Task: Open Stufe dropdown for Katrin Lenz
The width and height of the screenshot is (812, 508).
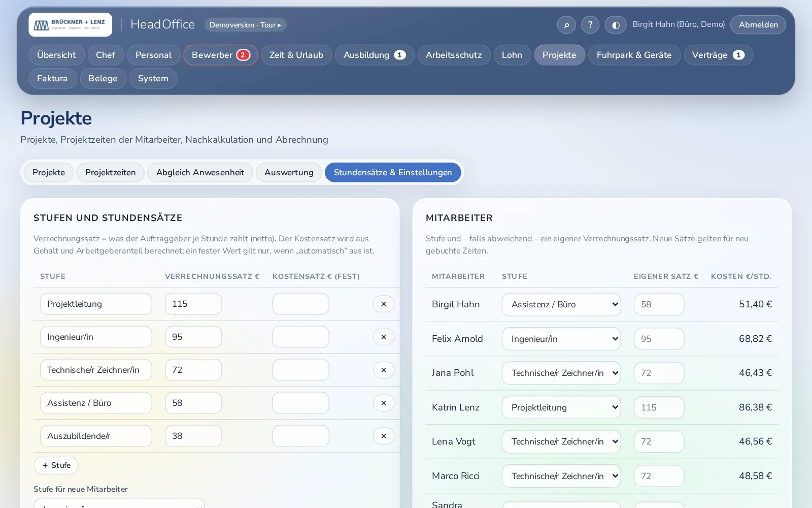Action: coord(561,407)
